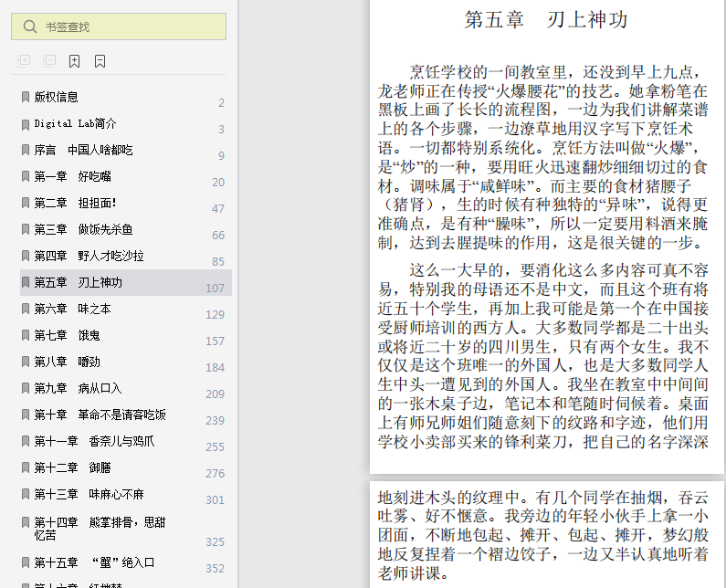Focus the 书签查找 search field
The image size is (726, 588).
[119, 26]
